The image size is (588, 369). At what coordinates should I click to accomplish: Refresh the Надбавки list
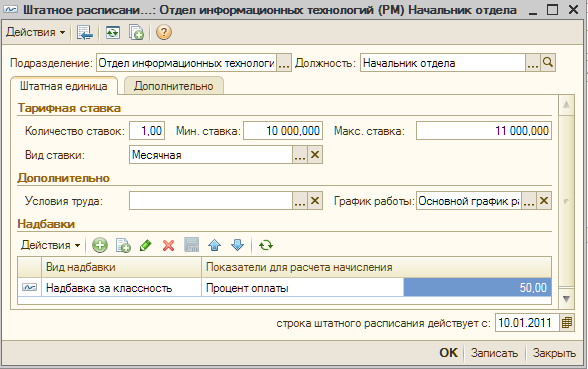266,246
